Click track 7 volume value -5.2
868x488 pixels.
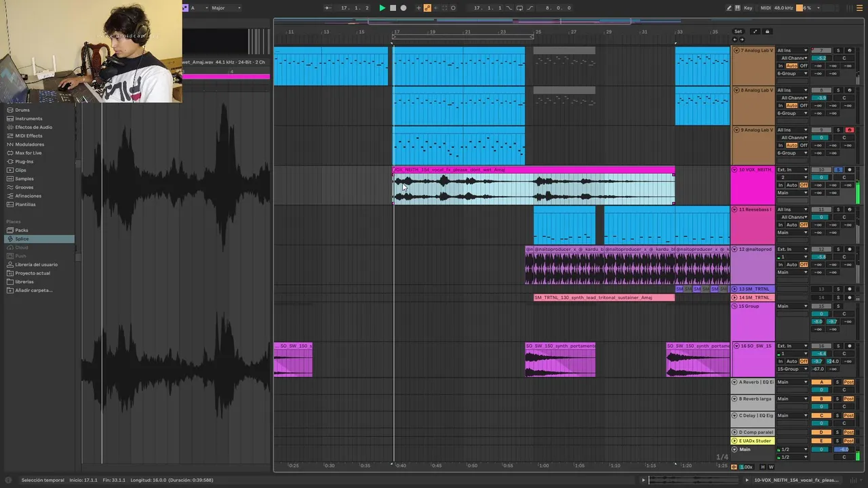tap(821, 58)
